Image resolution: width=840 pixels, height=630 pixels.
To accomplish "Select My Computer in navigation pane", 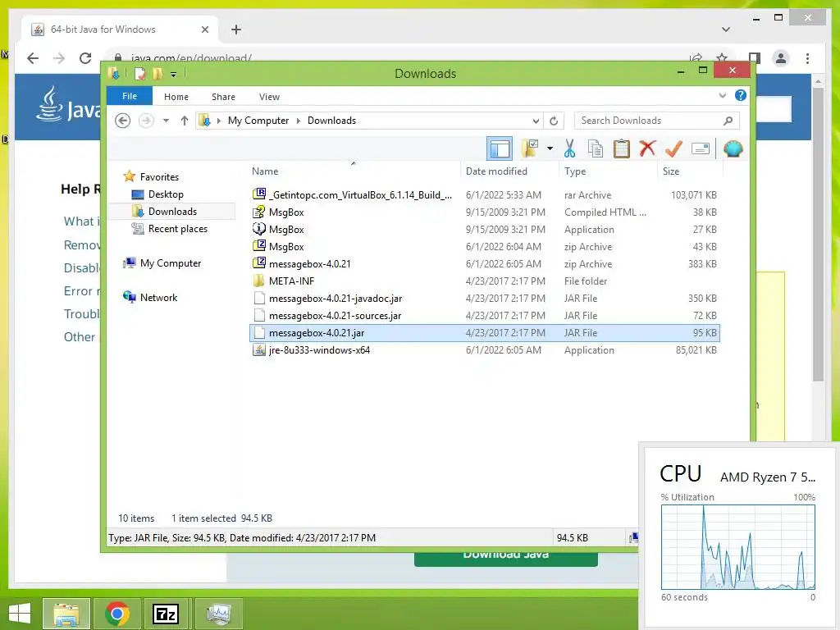I will tap(171, 263).
